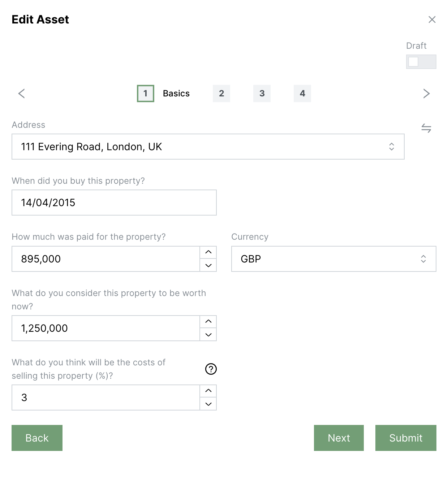The width and height of the screenshot is (448, 491).
Task: Jump to step 4 tab
Action: pyautogui.click(x=302, y=94)
